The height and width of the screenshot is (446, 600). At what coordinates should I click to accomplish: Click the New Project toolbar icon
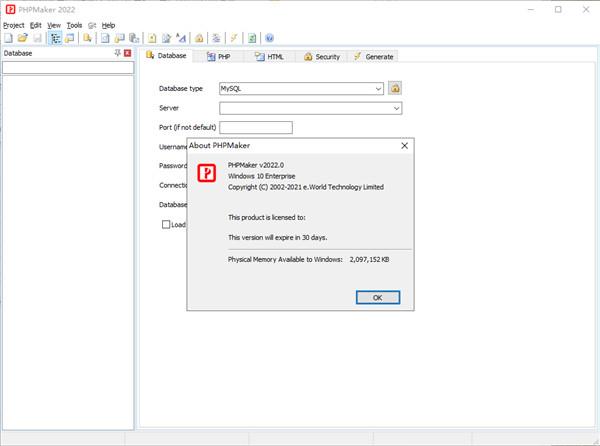point(8,38)
